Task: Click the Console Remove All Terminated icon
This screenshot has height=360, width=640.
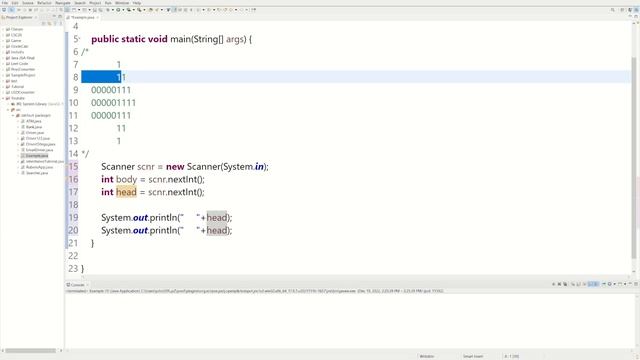Action: pos(565,284)
